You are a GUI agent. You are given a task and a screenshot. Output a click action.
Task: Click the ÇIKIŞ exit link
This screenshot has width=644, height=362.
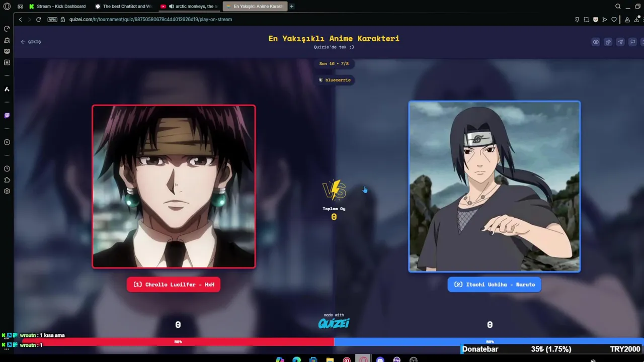tap(31, 42)
